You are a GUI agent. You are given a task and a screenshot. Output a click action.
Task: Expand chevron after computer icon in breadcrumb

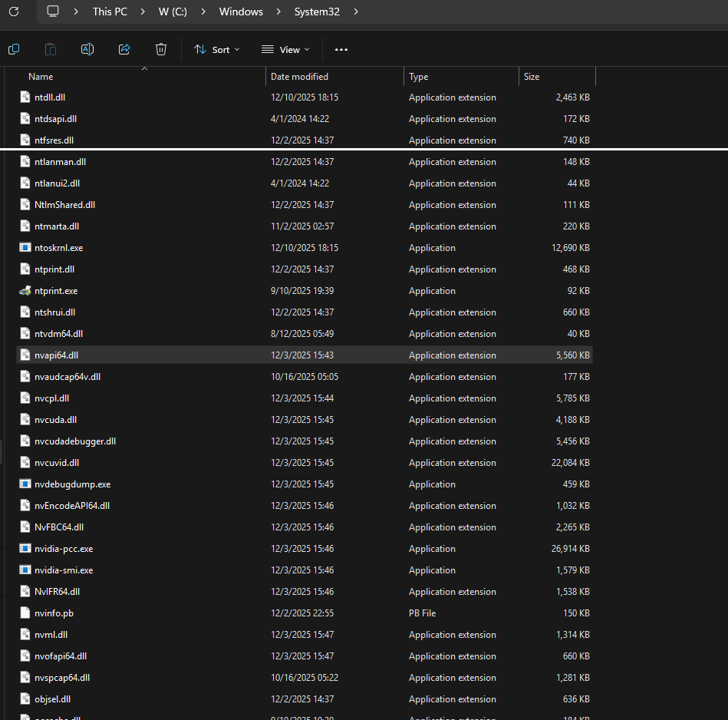[76, 12]
